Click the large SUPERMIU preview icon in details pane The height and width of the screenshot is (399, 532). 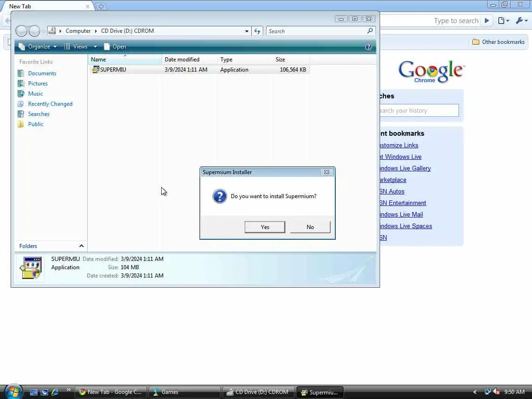(x=31, y=268)
